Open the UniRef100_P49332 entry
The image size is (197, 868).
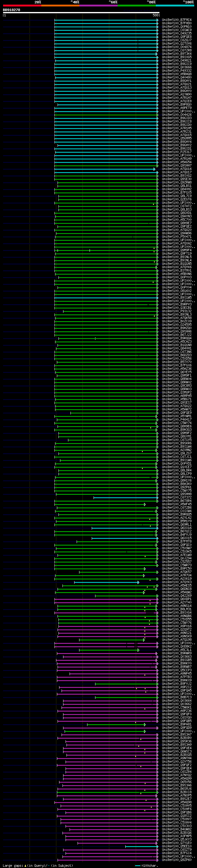(x=177, y=71)
